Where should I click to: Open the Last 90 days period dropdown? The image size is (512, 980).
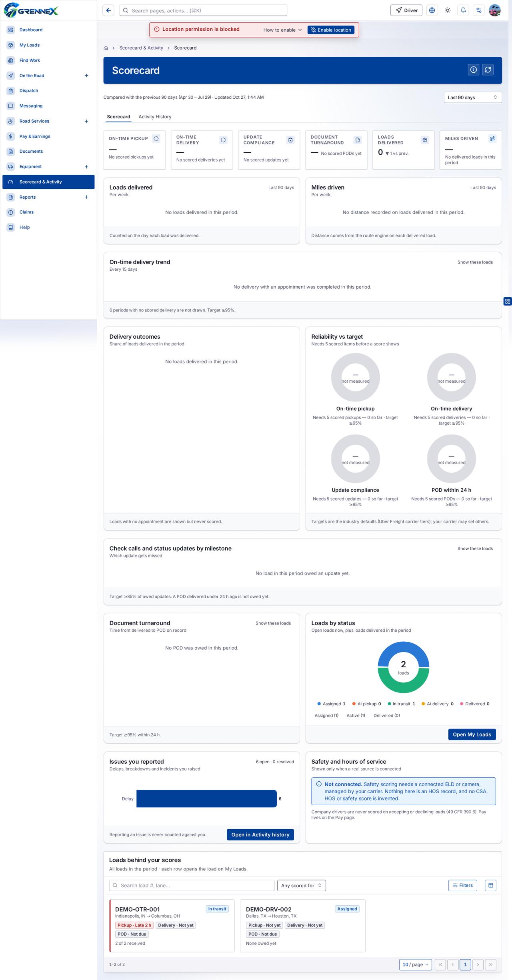(x=473, y=98)
